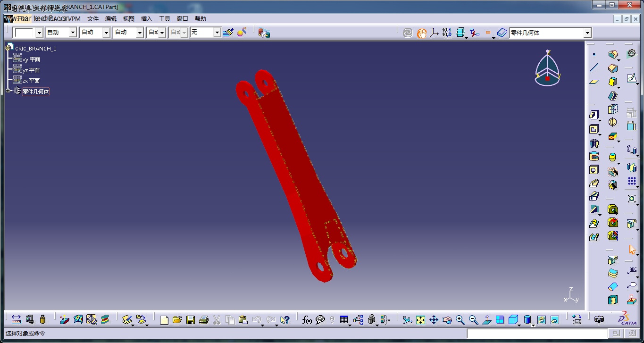This screenshot has width=644, height=343.
Task: Select the Pad tool
Action: [x=594, y=115]
